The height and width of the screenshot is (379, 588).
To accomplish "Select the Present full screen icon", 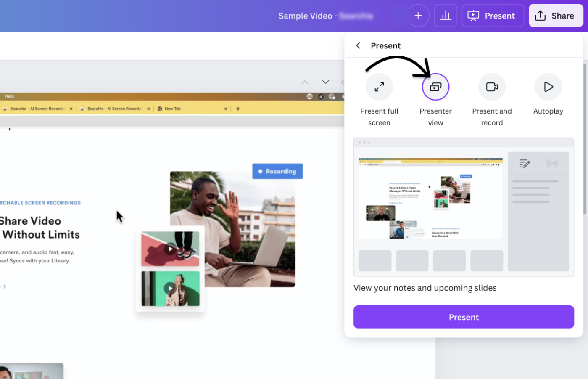I will point(379,87).
